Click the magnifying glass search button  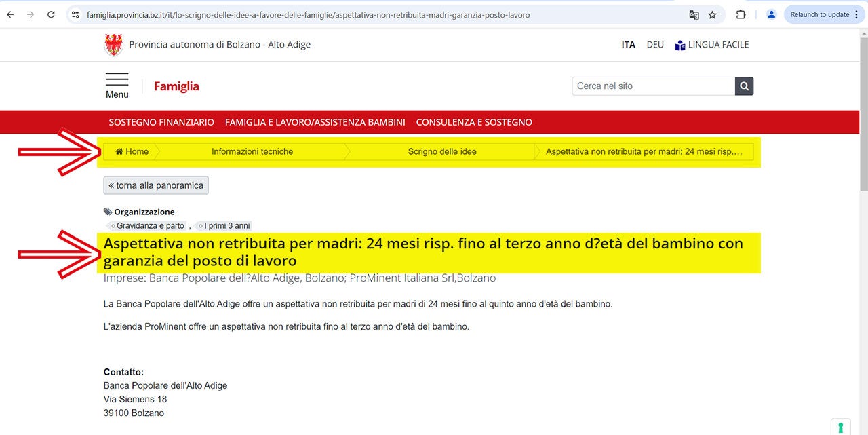pyautogui.click(x=744, y=86)
